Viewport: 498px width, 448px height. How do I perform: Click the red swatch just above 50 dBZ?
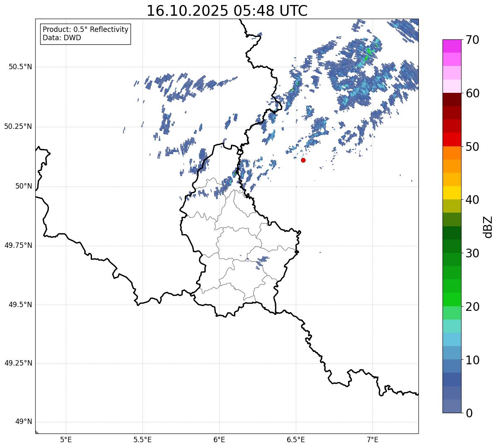452,139
